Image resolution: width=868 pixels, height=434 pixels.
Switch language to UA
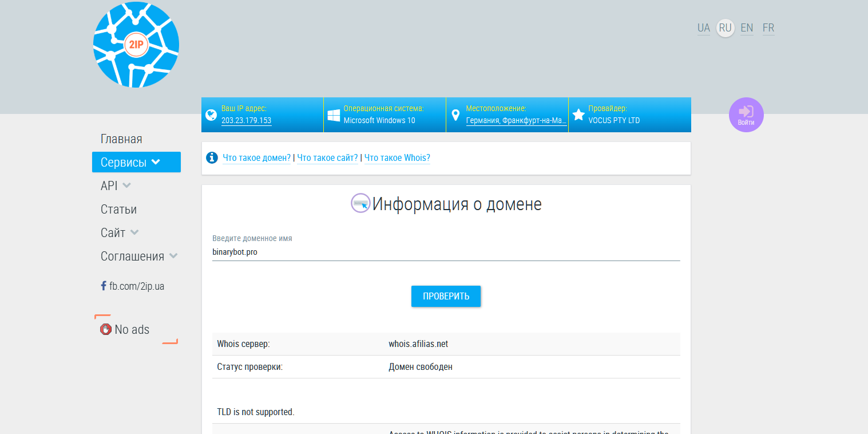pos(703,27)
